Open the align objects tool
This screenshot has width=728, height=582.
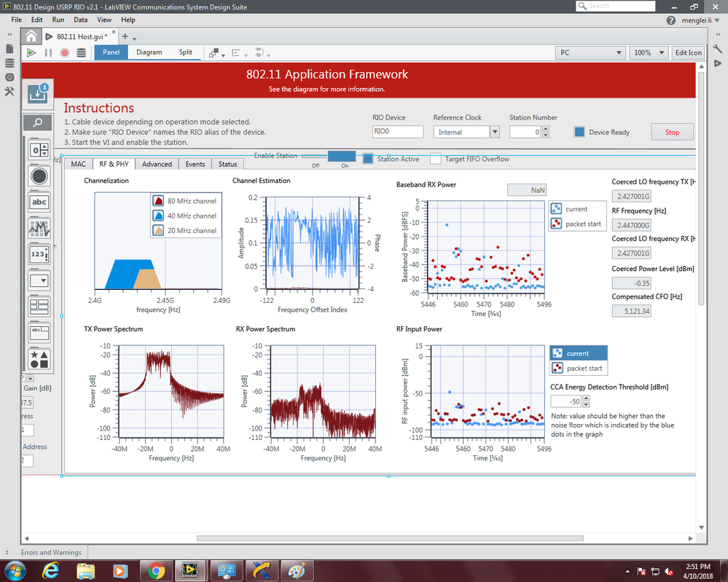click(x=238, y=53)
